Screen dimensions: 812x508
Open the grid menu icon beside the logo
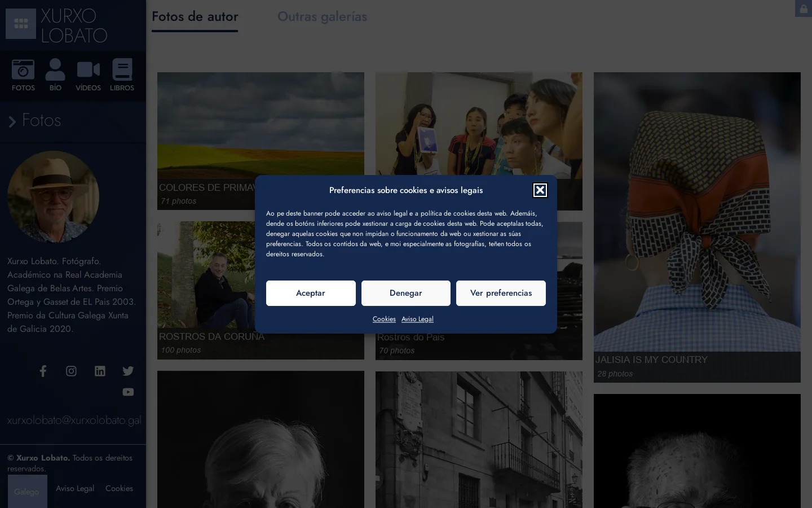tap(21, 24)
